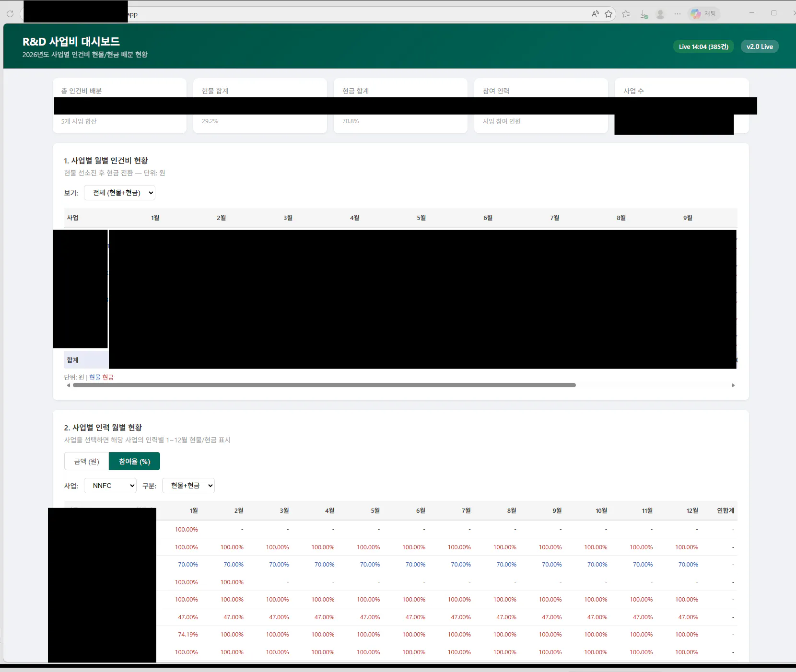This screenshot has height=672, width=796.
Task: Select the 참여율 (%) tab
Action: pyautogui.click(x=134, y=461)
